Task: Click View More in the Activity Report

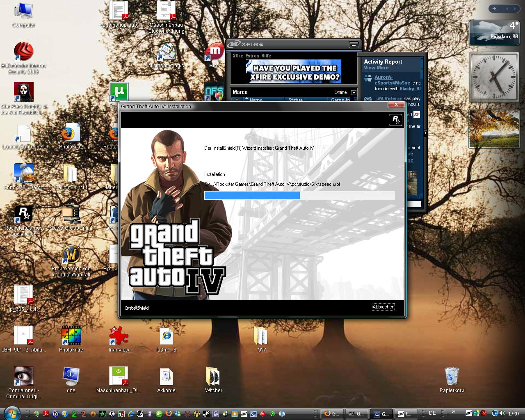Action: [376, 68]
